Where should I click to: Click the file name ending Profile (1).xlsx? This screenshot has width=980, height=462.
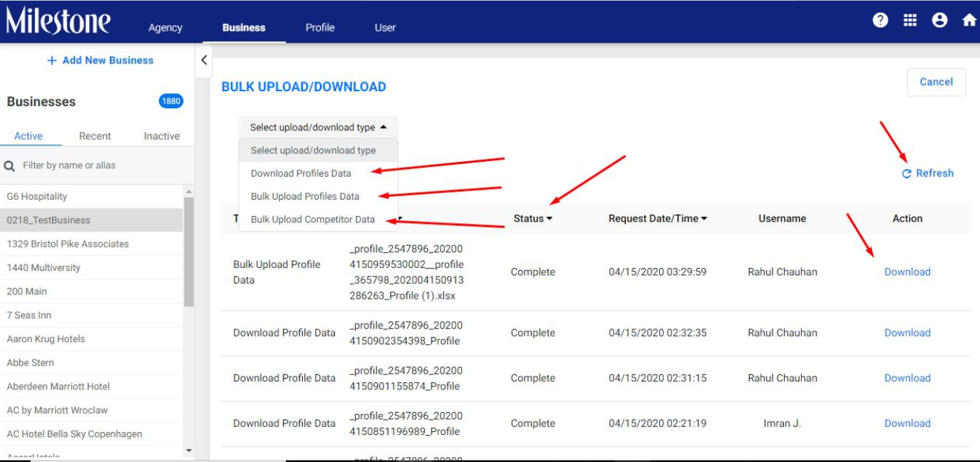click(x=406, y=272)
